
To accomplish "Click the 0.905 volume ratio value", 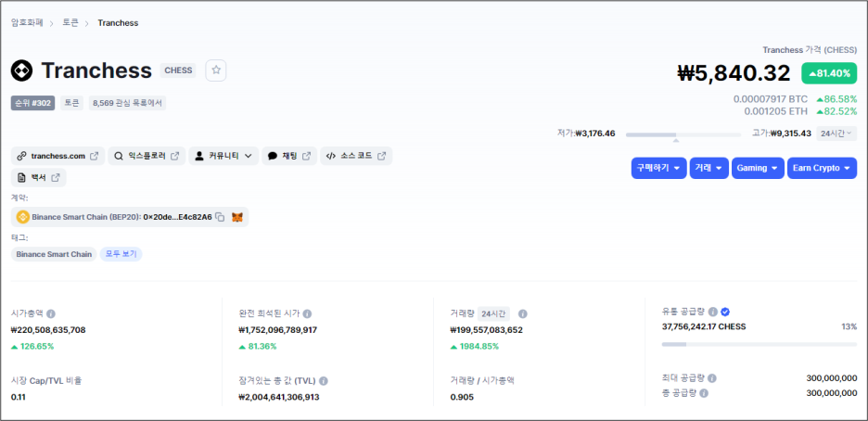I will 462,397.
